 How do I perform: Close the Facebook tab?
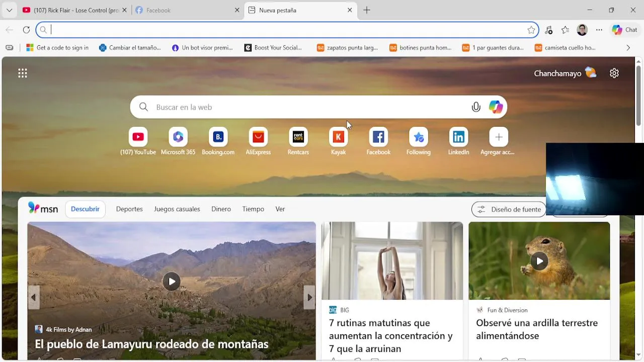(x=237, y=10)
